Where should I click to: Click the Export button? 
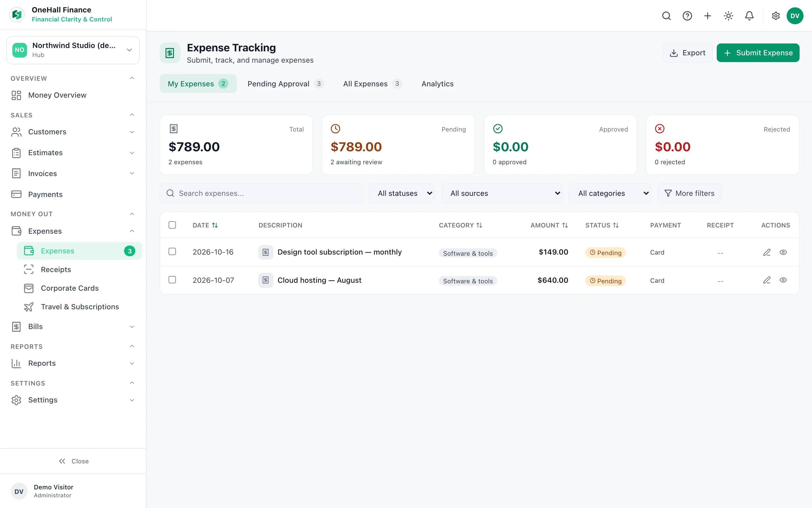coord(687,53)
